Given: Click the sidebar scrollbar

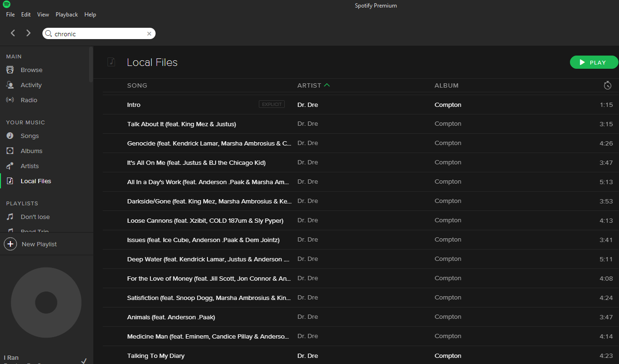Looking at the screenshot, I should (91, 65).
